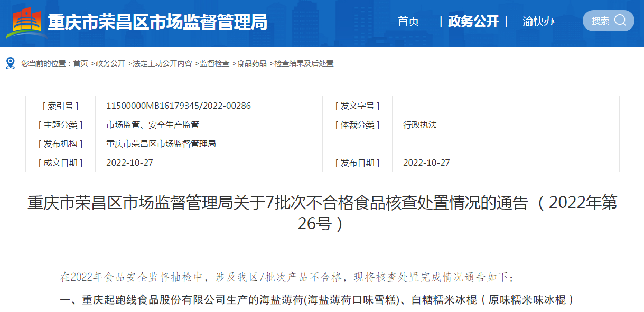Go to 首页 in the breadcrumb
The width and height of the screenshot is (644, 312).
tap(81, 63)
